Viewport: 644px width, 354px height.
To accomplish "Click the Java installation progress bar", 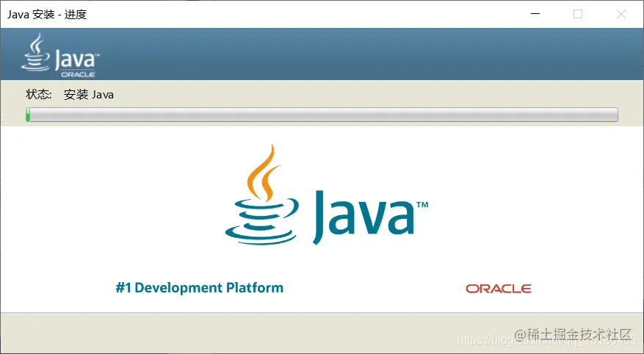I will click(322, 115).
